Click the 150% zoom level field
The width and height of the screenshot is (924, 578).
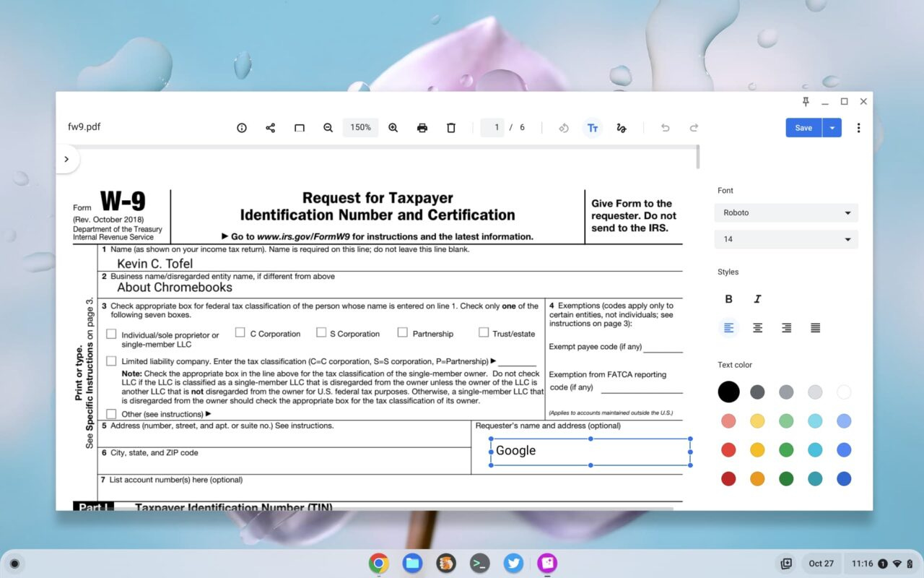360,128
